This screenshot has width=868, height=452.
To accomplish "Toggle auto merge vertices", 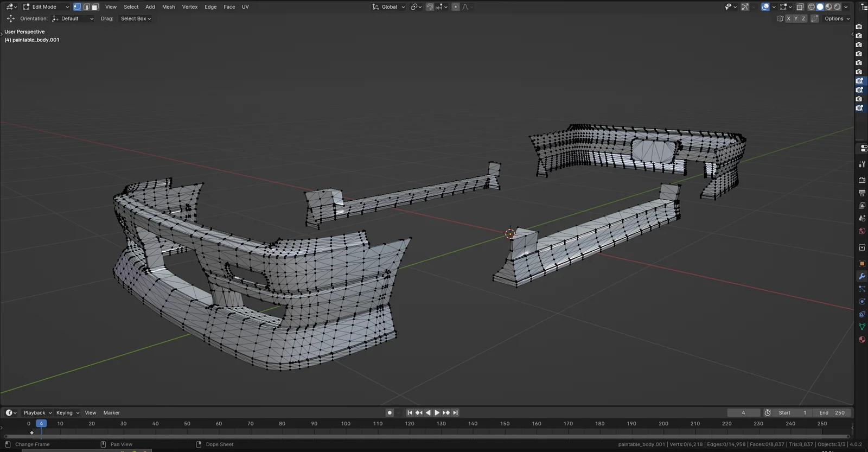I will [x=815, y=18].
